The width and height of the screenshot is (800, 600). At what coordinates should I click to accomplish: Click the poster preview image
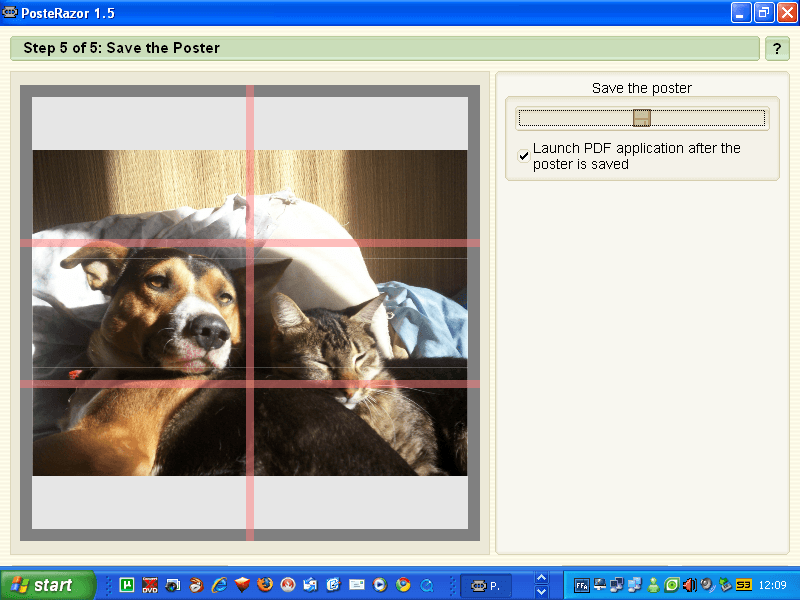(x=250, y=313)
